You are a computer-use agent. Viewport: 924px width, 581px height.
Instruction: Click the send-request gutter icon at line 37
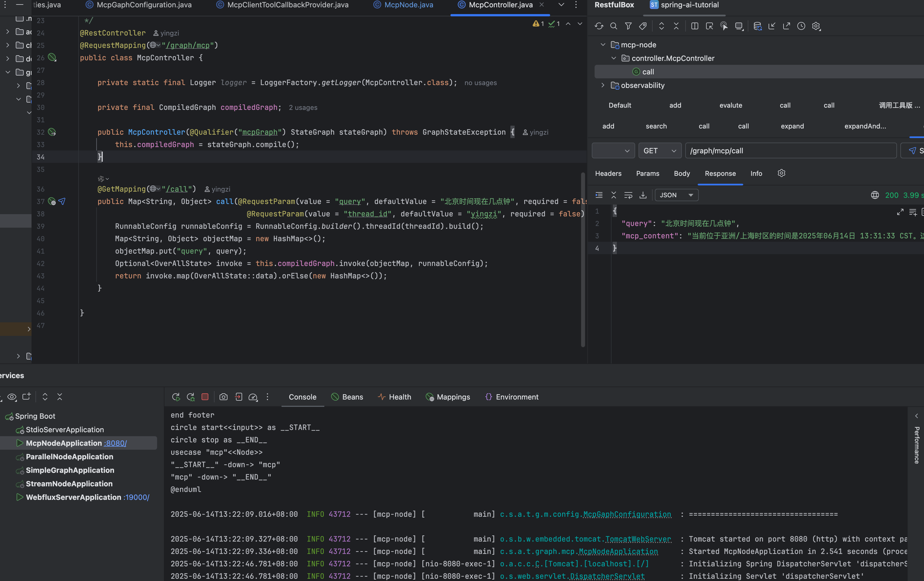(x=62, y=201)
